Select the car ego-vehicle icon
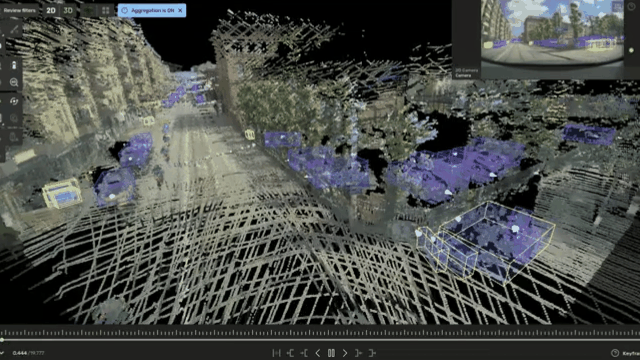Viewport: 640px width, 360px height. [x=14, y=65]
